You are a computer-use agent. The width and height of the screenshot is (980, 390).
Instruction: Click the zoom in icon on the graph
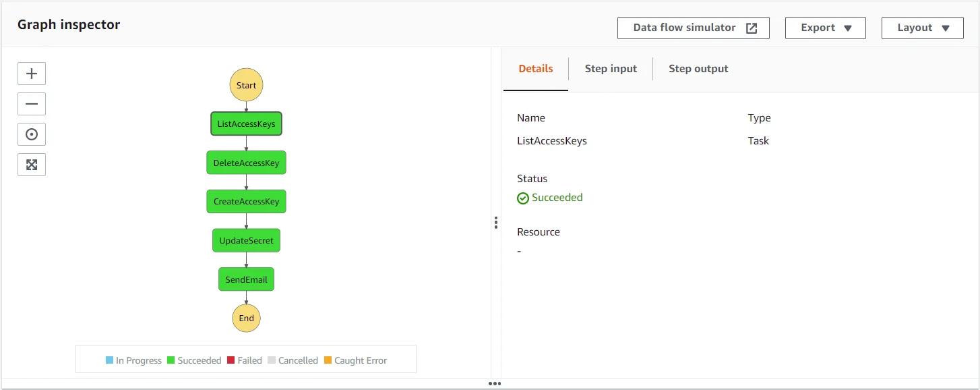tap(31, 73)
